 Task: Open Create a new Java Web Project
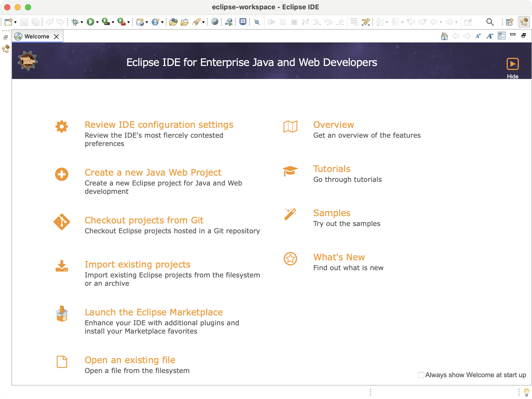[x=153, y=172]
